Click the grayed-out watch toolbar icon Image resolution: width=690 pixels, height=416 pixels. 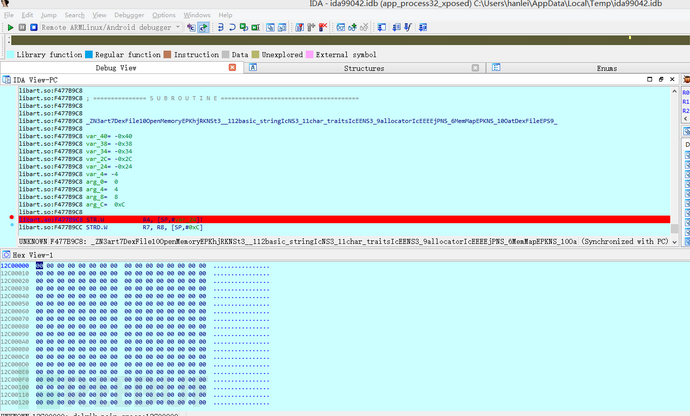click(364, 27)
